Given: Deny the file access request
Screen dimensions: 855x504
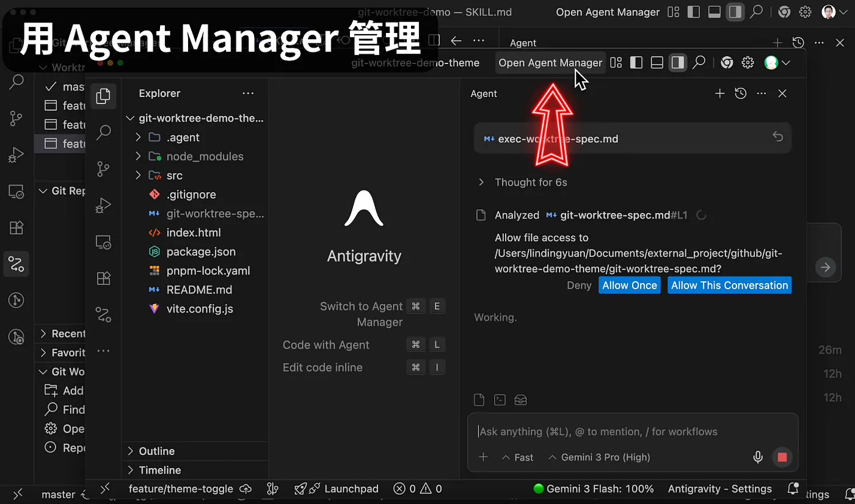Looking at the screenshot, I should coord(579,285).
